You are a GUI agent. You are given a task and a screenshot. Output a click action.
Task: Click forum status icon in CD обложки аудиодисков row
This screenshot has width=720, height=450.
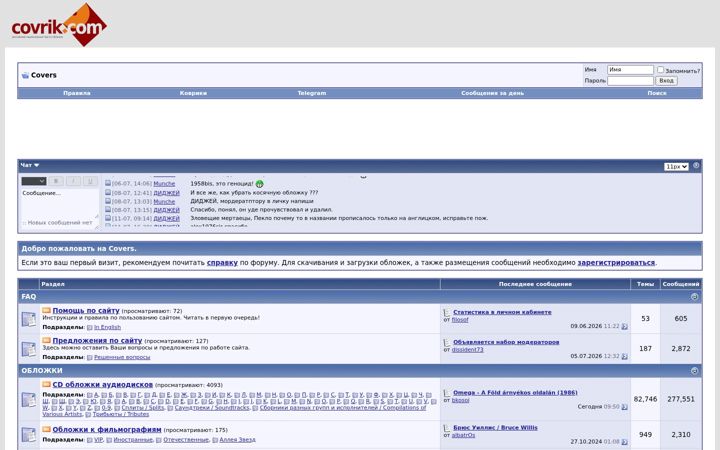click(28, 399)
